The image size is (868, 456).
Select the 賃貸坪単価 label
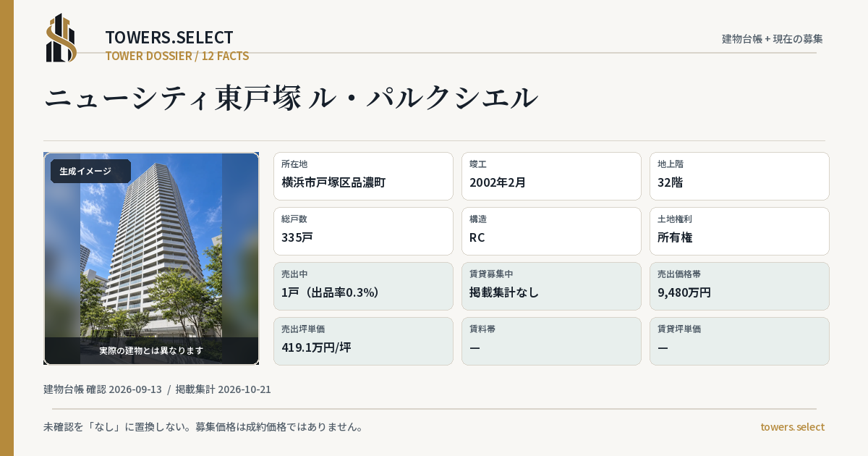pyautogui.click(x=679, y=329)
